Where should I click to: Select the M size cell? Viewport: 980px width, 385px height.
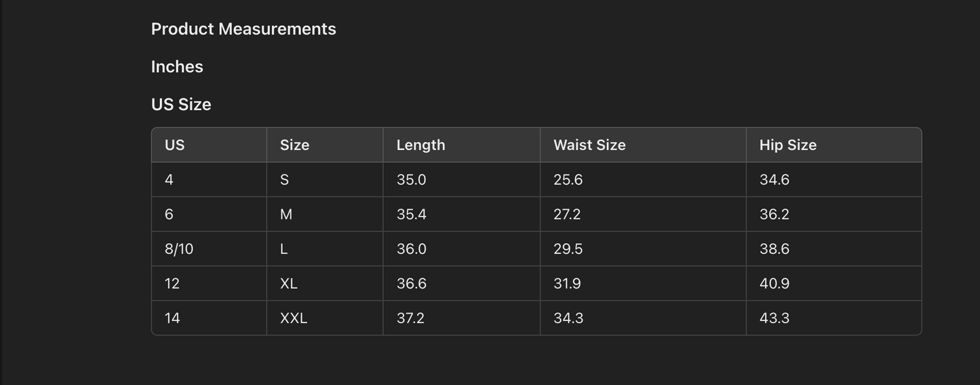click(x=286, y=215)
